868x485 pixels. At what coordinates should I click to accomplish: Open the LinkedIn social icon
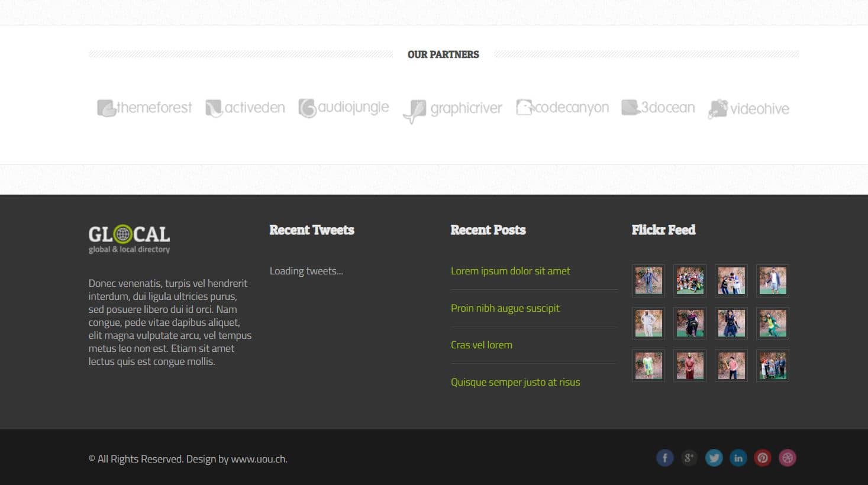[x=738, y=458]
